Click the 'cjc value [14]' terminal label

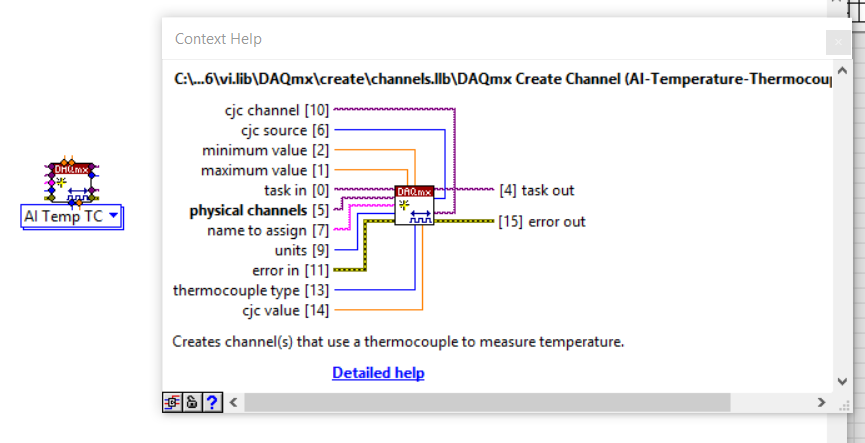286,310
